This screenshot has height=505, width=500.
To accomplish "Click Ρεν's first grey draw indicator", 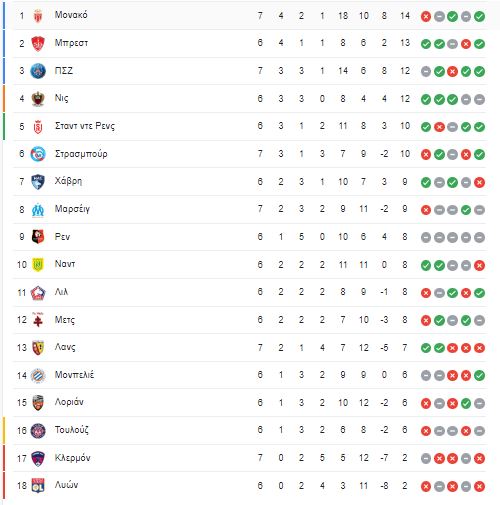I will [x=426, y=237].
